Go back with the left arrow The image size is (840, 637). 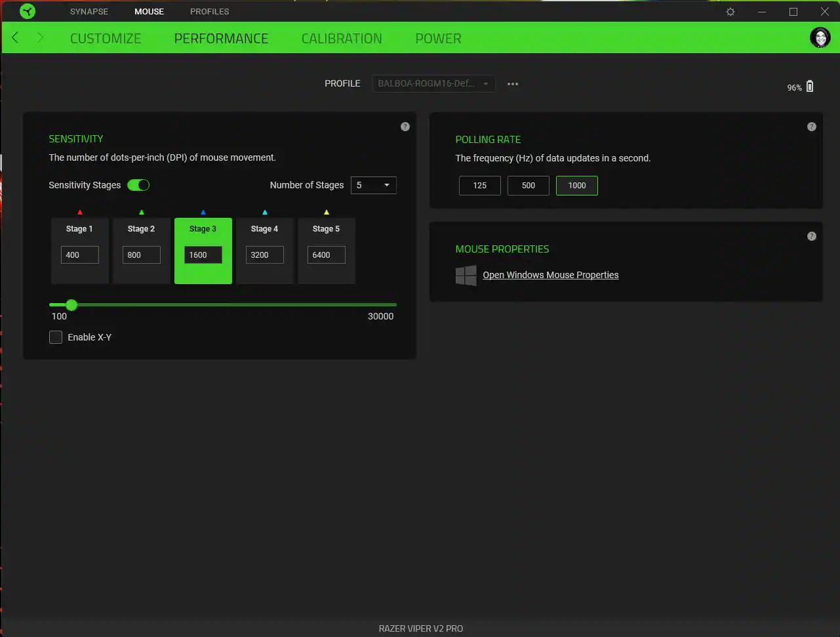point(15,38)
